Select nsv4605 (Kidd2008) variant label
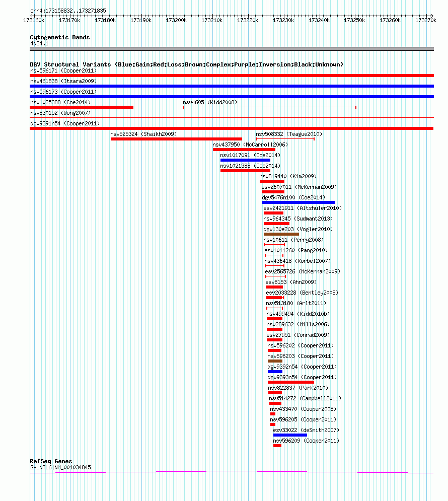The width and height of the screenshot is (448, 501). tap(210, 102)
